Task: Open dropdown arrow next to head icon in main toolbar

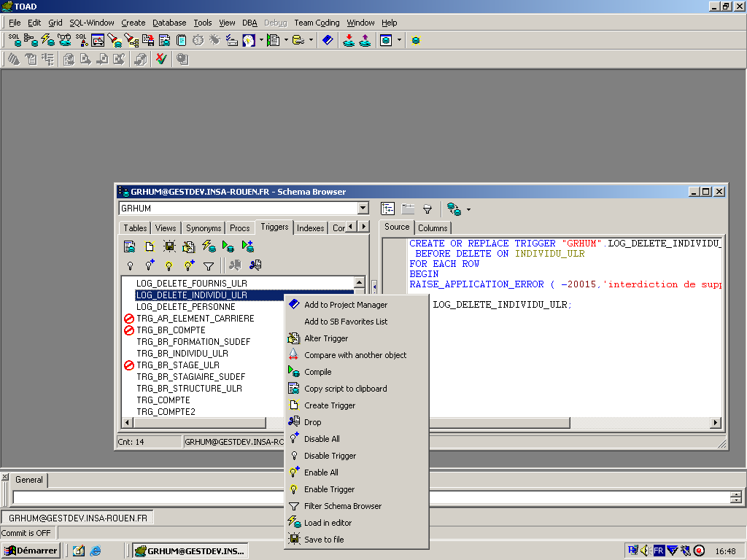Action: click(x=261, y=41)
